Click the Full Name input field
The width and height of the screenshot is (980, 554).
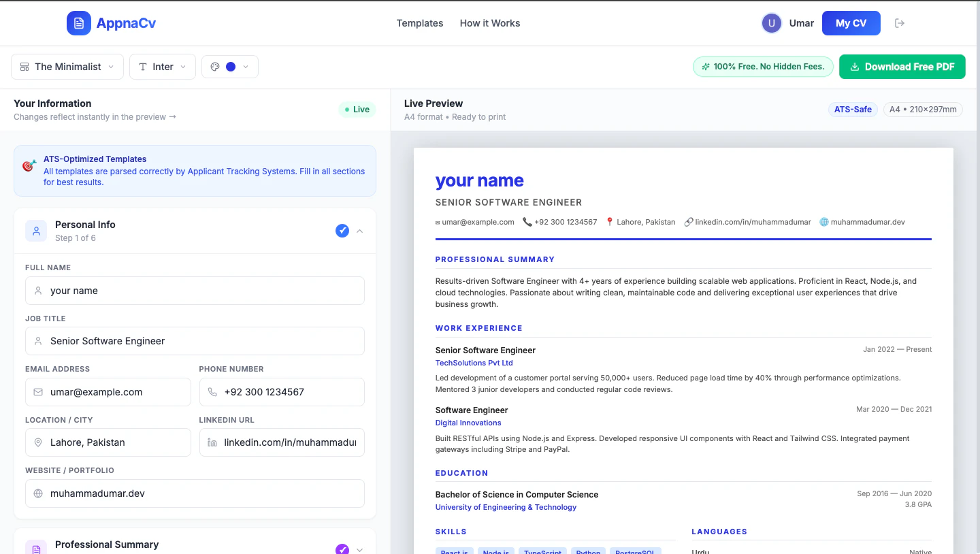pos(195,291)
